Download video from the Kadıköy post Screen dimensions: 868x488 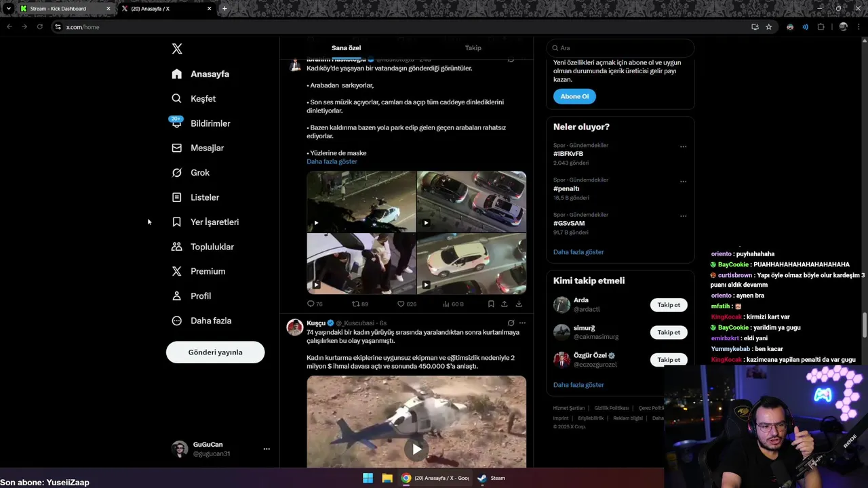click(519, 304)
